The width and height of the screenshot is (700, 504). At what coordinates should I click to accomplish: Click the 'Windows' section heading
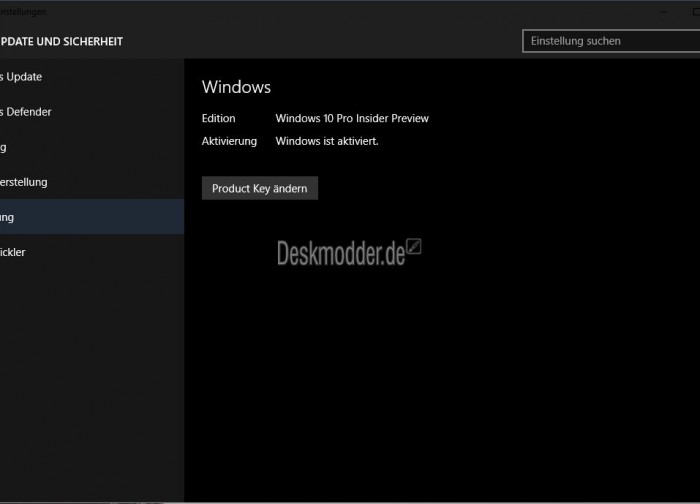[x=236, y=87]
